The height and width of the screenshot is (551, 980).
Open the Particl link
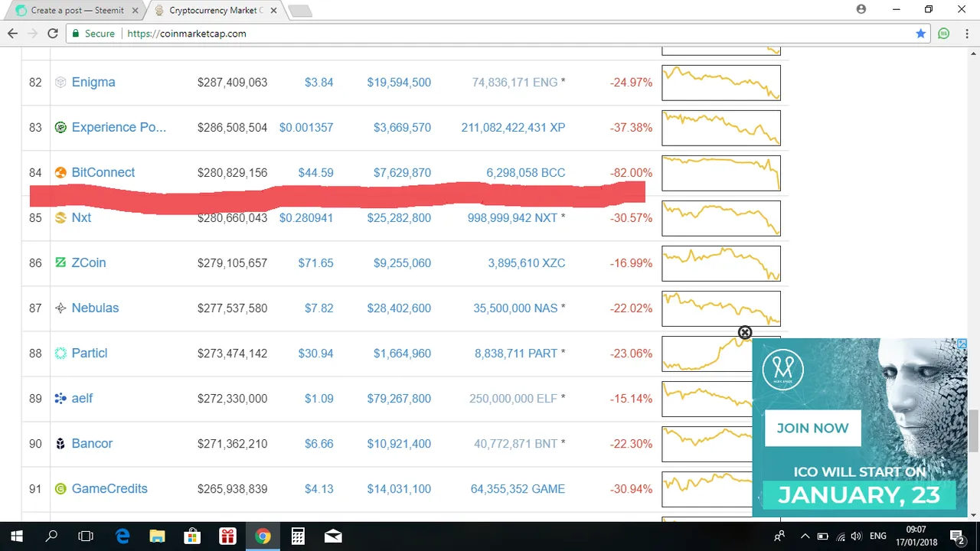point(90,353)
